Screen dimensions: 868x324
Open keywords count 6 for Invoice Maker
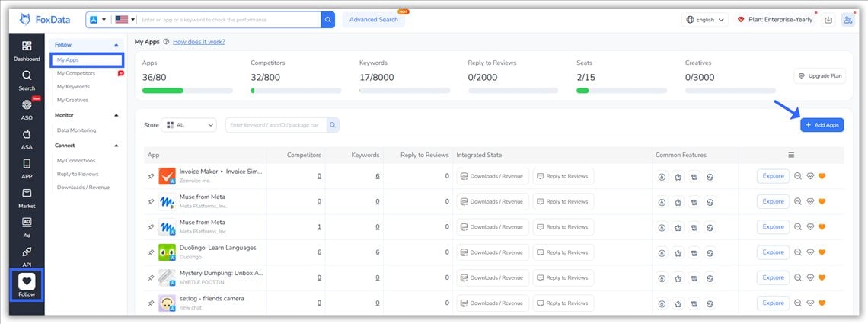[x=378, y=176]
